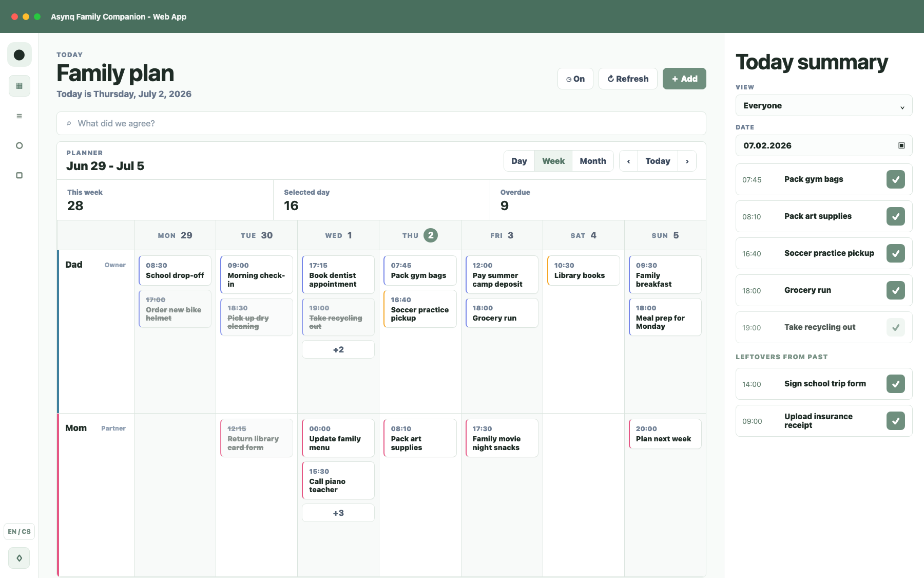
Task: Select the MON 29 column header
Action: (x=175, y=235)
